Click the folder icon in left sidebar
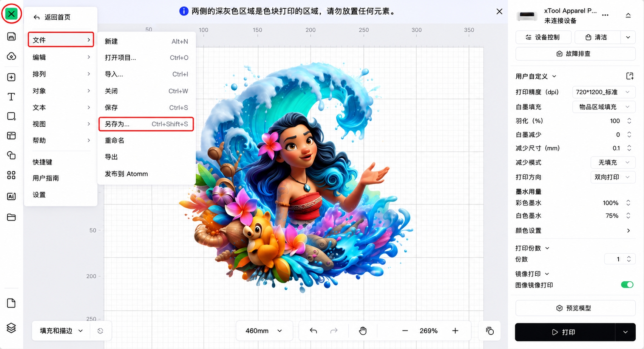This screenshot has height=349, width=644. pyautogui.click(x=11, y=217)
